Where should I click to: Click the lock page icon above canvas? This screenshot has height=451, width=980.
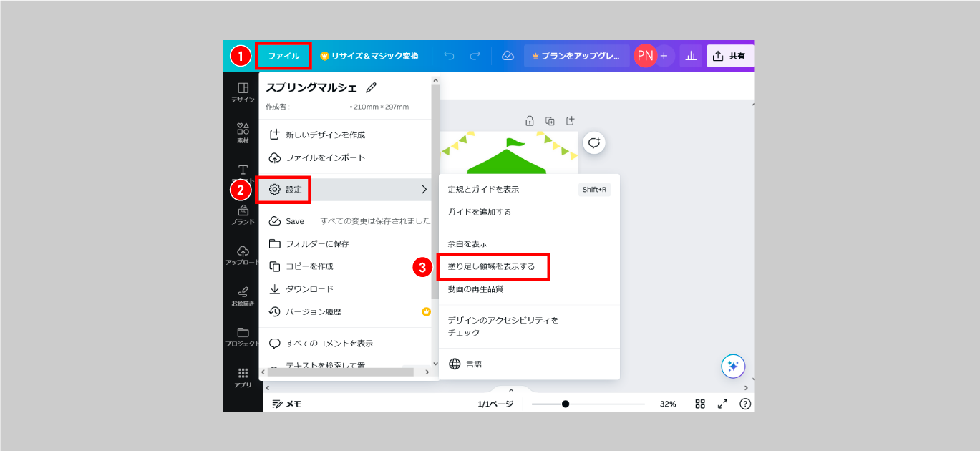point(530,120)
